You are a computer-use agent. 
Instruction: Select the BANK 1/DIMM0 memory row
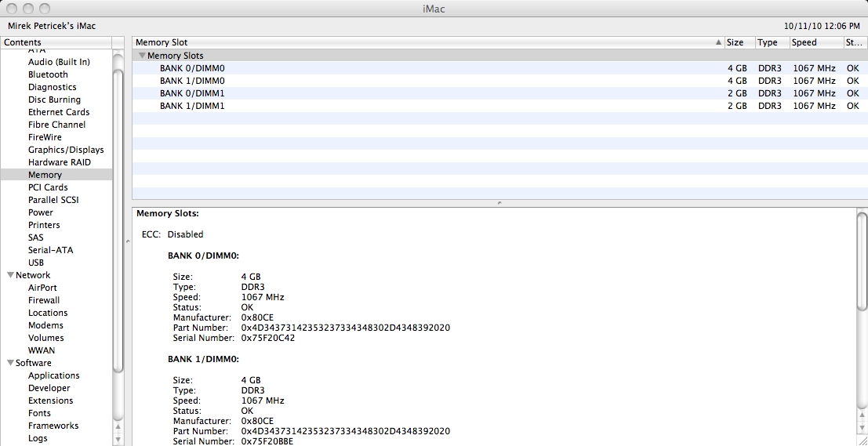coord(500,81)
